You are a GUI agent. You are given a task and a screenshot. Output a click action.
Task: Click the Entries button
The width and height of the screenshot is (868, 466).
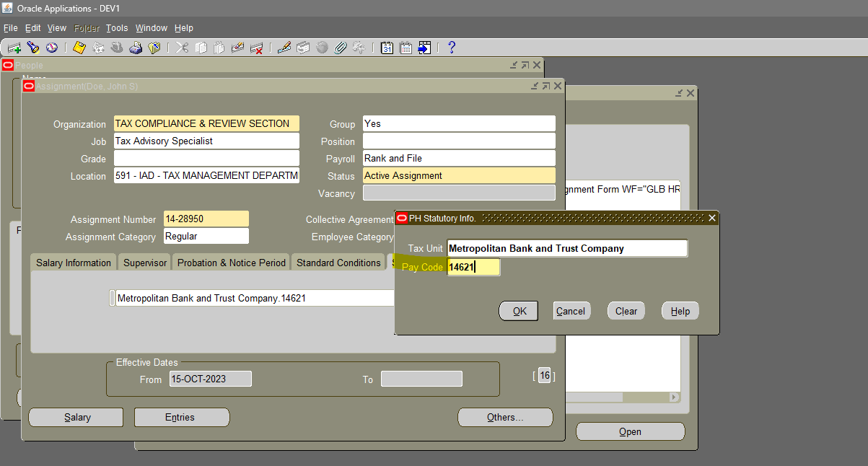(182, 417)
